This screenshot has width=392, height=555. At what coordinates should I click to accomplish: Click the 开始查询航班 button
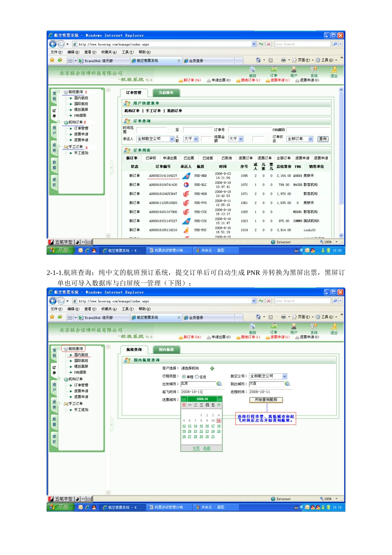[266, 400]
